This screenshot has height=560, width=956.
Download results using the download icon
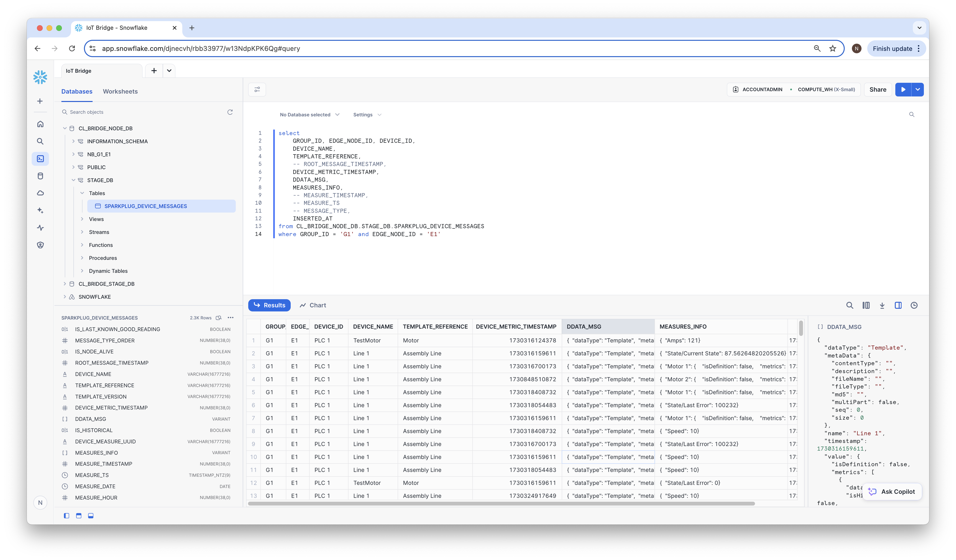tap(882, 305)
